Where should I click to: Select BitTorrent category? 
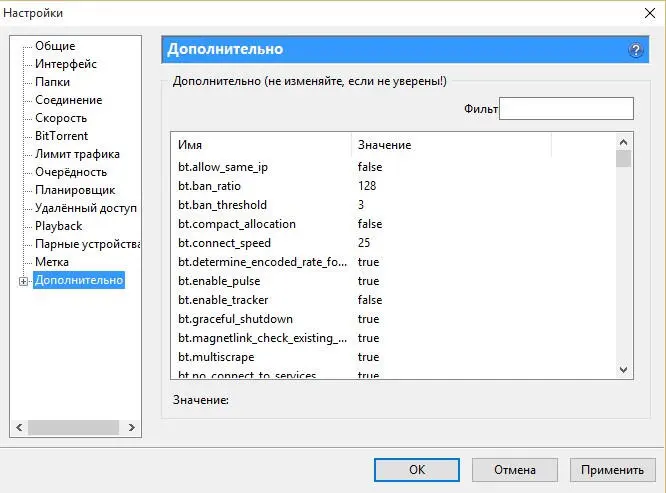coord(61,136)
